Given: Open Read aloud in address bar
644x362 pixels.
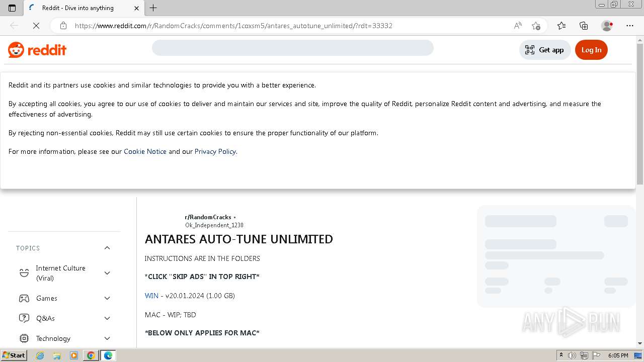Looking at the screenshot, I should coord(518,26).
